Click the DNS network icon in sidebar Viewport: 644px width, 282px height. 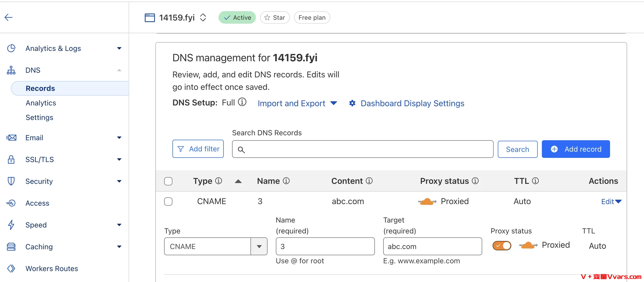pos(11,70)
